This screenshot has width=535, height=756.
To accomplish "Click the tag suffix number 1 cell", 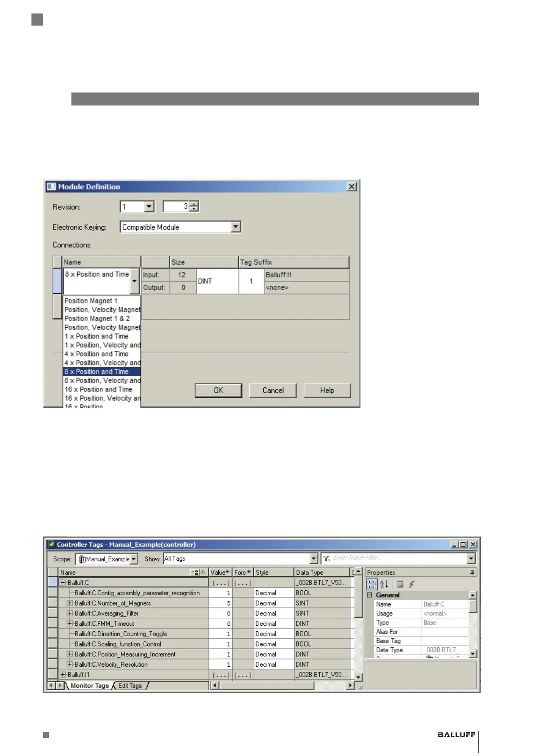I will (251, 281).
